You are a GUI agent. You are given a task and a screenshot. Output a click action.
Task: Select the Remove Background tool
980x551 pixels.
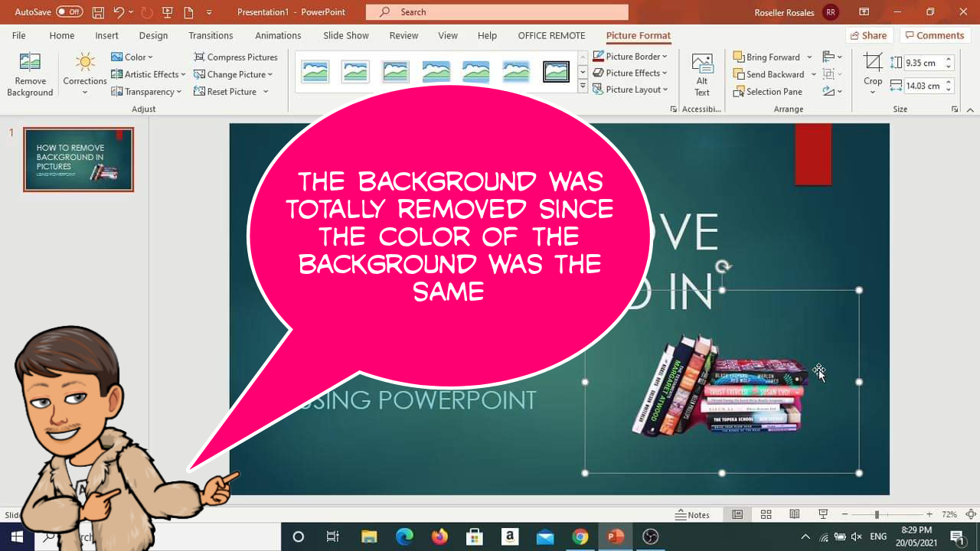tap(29, 73)
